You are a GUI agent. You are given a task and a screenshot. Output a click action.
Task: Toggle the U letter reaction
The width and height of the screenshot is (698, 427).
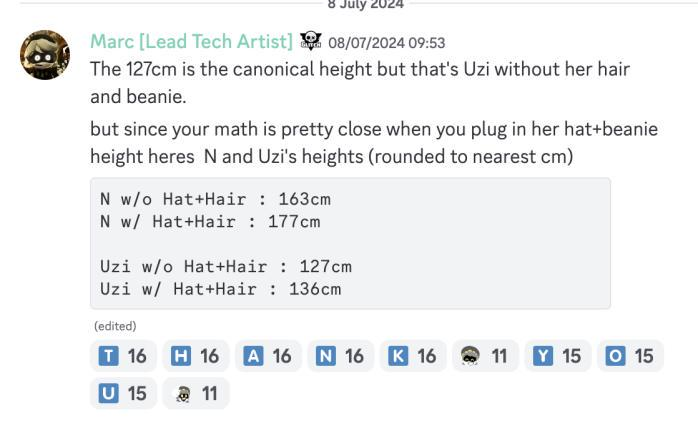[x=122, y=393]
